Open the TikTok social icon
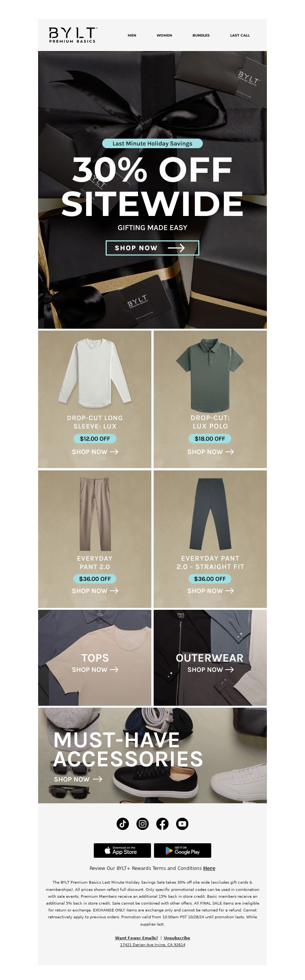This screenshot has width=305, height=980. [x=123, y=824]
